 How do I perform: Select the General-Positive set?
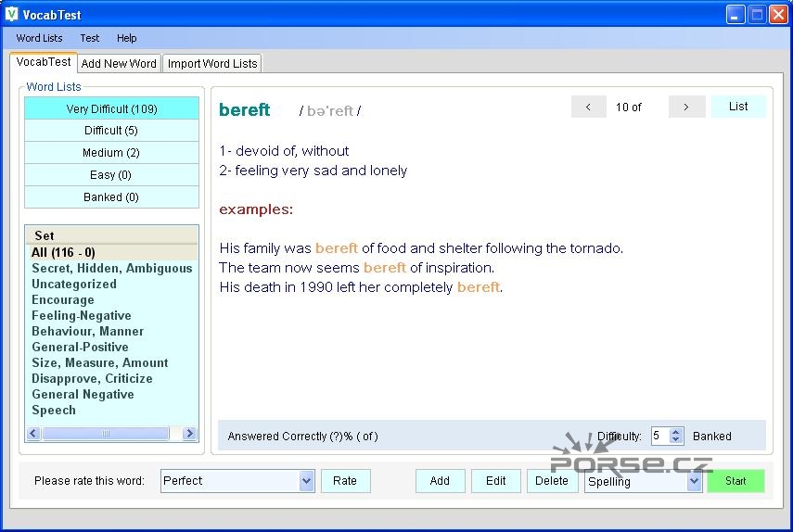(x=80, y=347)
